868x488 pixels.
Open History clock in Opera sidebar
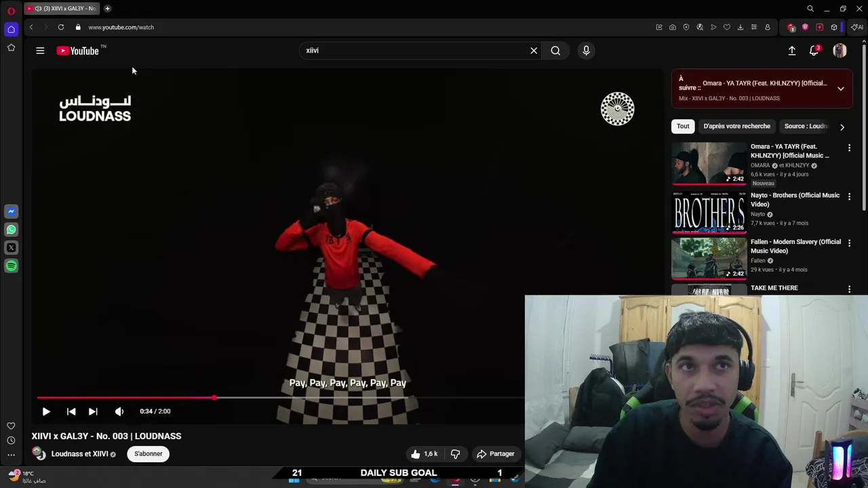tap(11, 441)
